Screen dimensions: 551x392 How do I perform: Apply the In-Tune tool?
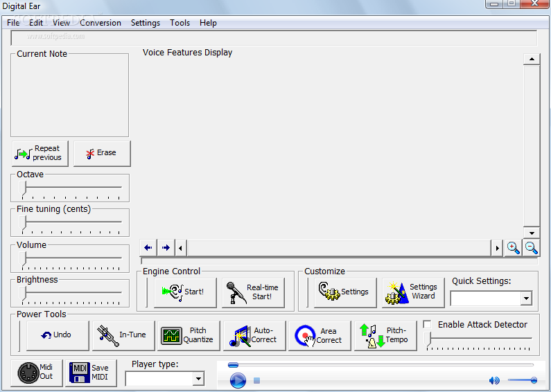pos(123,335)
